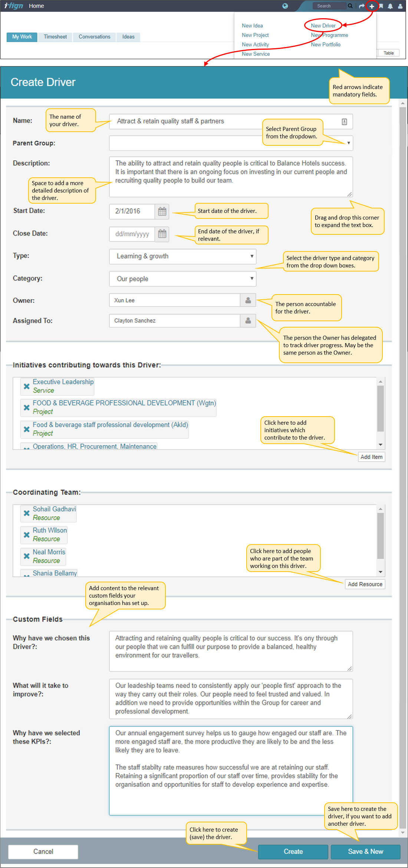The height and width of the screenshot is (868, 408).
Task: Click the Owner field (Xun Lee)
Action: click(175, 300)
